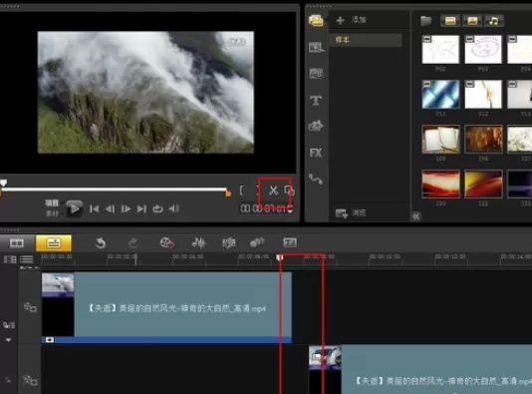Image resolution: width=532 pixels, height=394 pixels.
Task: Click the preview scrubber bar
Action: (x=114, y=190)
